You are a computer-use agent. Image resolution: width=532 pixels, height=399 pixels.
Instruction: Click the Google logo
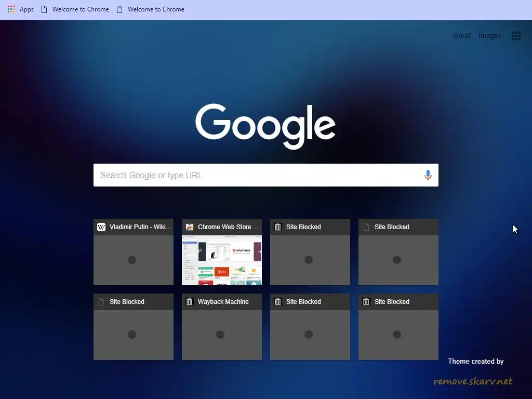click(265, 126)
